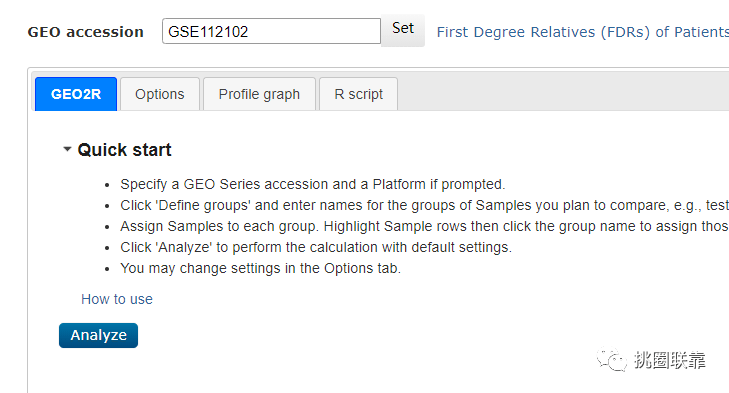
Task: Click the Analyze button
Action: pyautogui.click(x=98, y=335)
